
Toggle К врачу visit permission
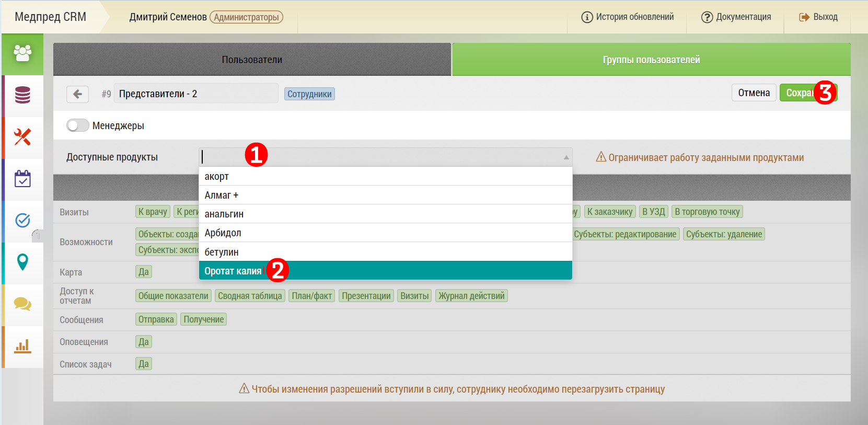pyautogui.click(x=153, y=212)
